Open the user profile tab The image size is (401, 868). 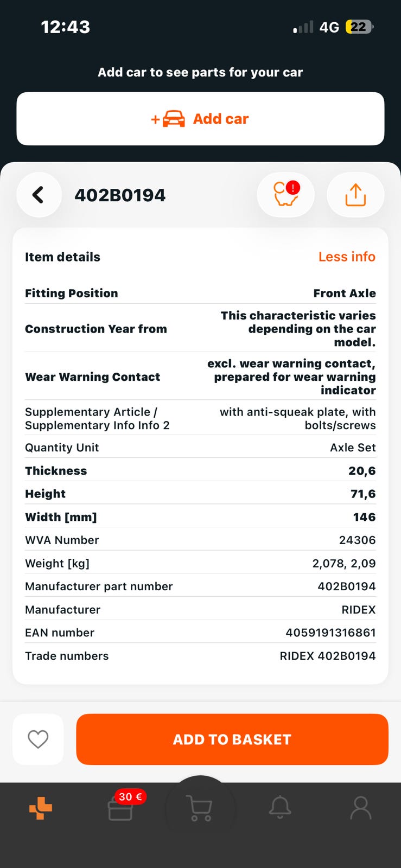(360, 808)
